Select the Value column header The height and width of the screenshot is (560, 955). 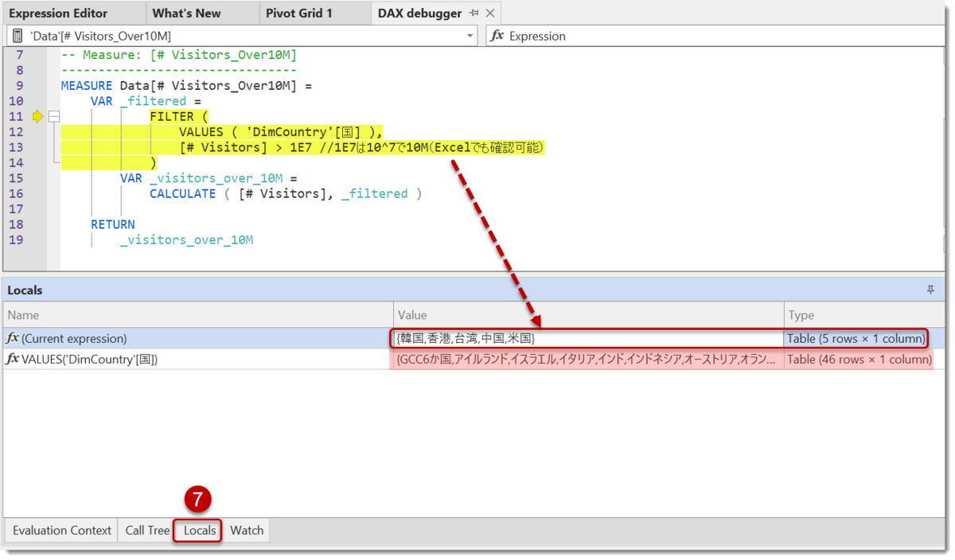(x=589, y=315)
